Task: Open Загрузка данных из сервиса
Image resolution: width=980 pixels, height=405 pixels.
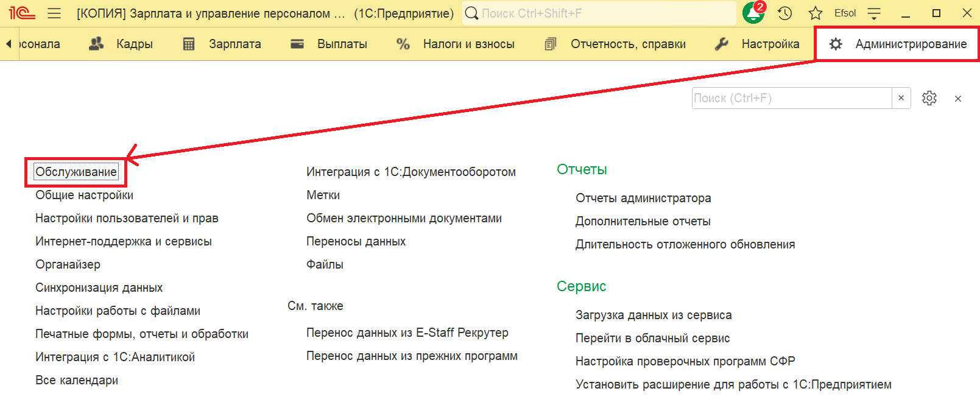Action: pos(654,315)
